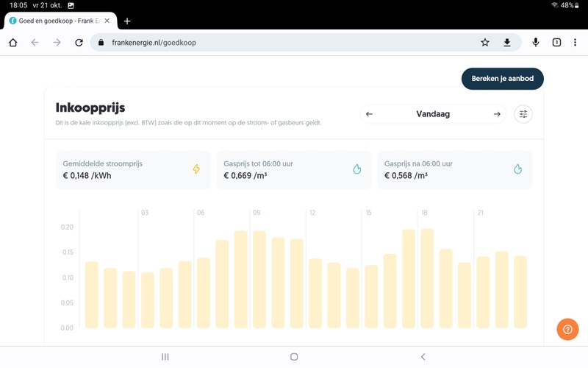Viewport: 588px width, 368px height.
Task: Tap the kale inkoopprijs description text
Action: tap(188, 123)
